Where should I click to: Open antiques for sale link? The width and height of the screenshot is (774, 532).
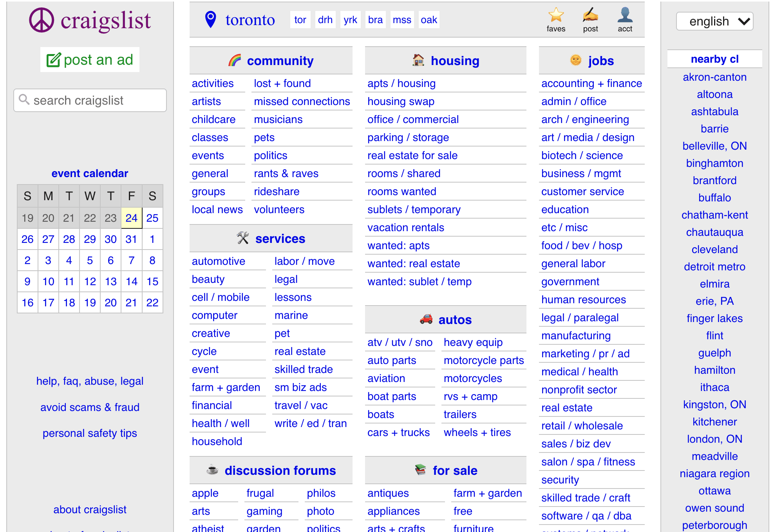point(388,493)
